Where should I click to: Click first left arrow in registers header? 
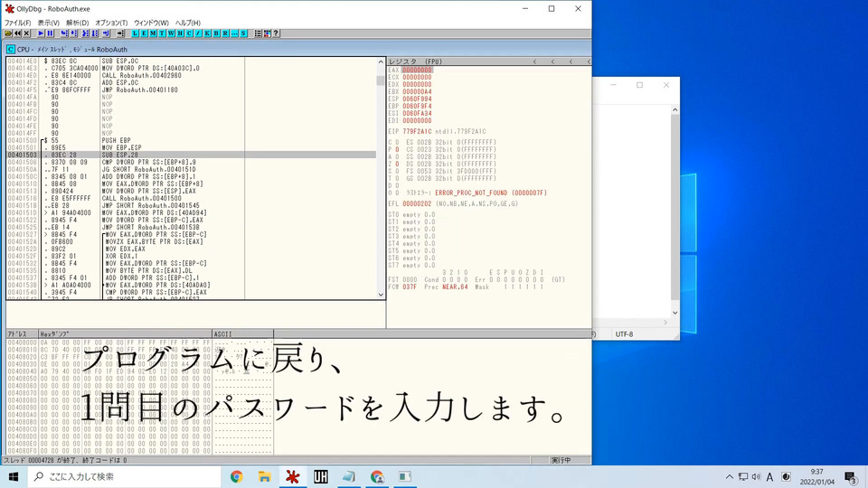click(534, 61)
